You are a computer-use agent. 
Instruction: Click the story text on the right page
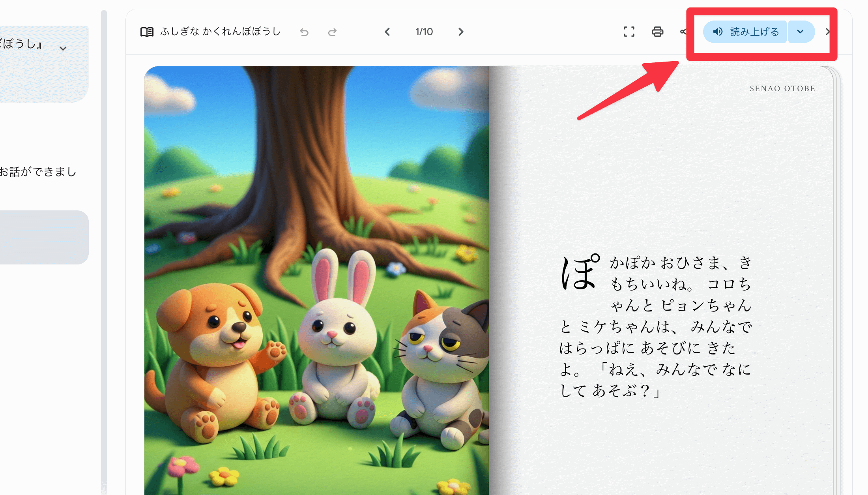656,326
